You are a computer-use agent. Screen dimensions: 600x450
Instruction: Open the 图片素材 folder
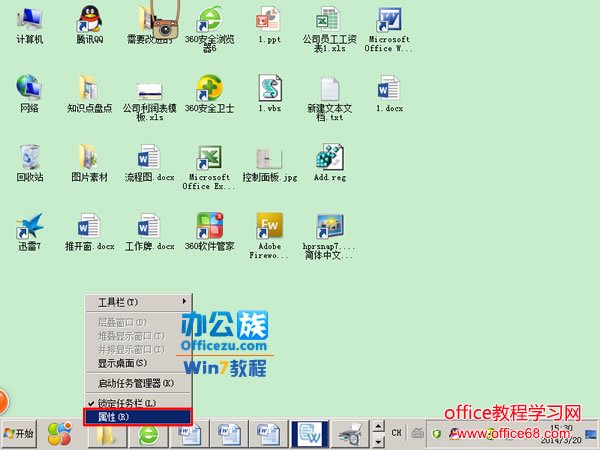coord(90,163)
